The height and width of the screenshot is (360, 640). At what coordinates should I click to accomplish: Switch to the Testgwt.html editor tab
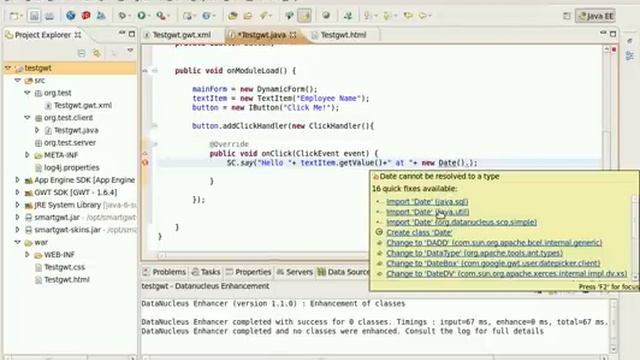pyautogui.click(x=343, y=35)
